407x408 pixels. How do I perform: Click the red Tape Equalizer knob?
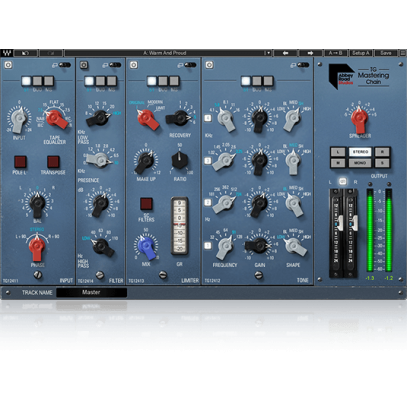point(56,118)
